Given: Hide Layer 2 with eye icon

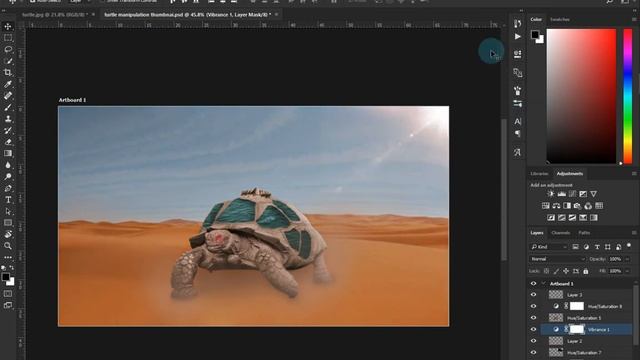Looking at the screenshot, I should click(533, 341).
